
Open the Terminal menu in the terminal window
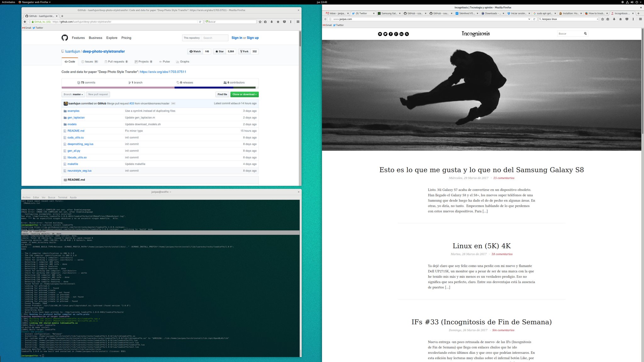coord(62,197)
